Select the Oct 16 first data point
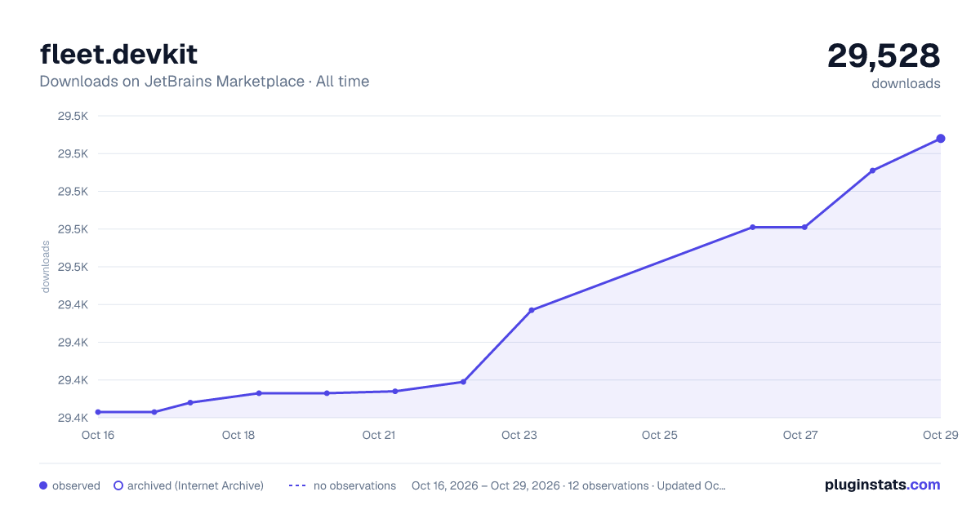 pyautogui.click(x=98, y=412)
